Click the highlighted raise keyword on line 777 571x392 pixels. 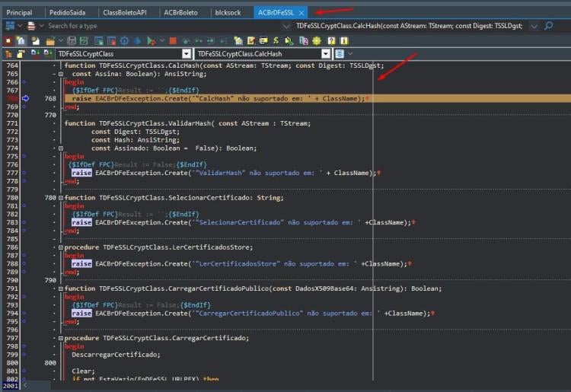81,173
